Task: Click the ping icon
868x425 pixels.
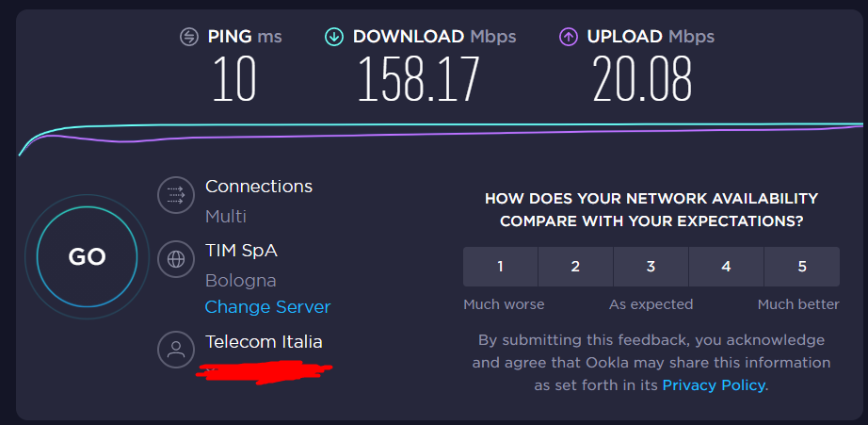Action: click(189, 37)
